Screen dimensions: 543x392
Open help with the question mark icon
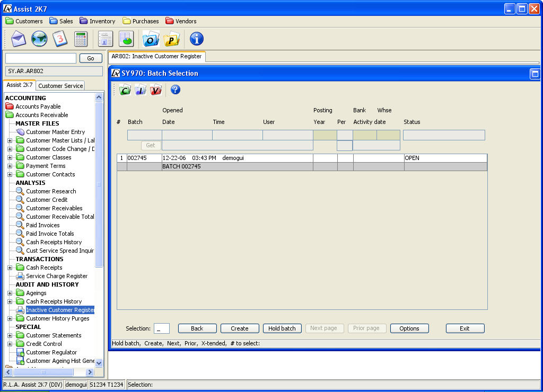coord(176,90)
